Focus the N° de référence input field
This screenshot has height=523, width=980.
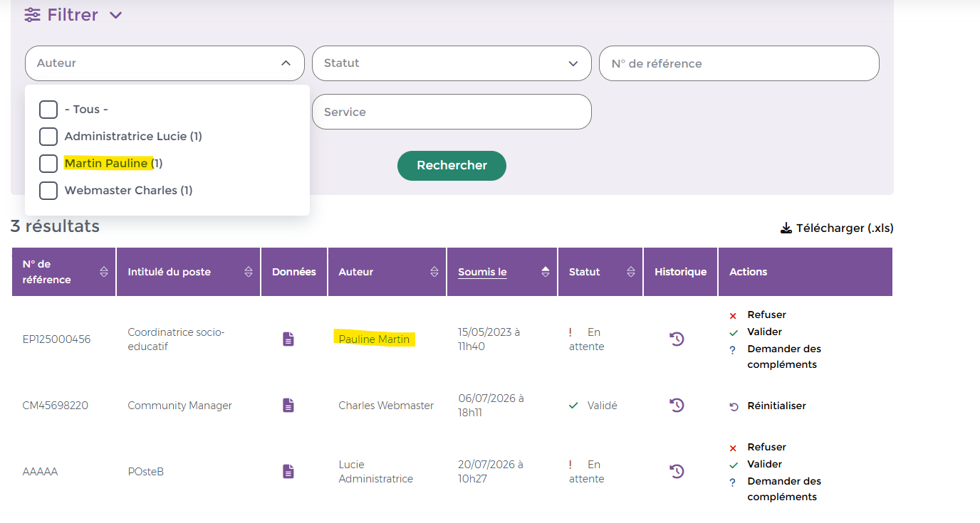(739, 63)
